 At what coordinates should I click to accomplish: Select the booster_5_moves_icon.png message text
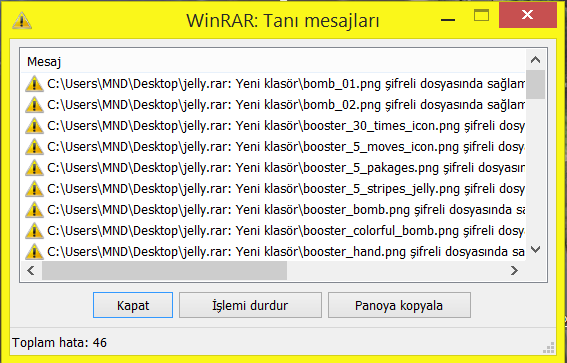pyautogui.click(x=286, y=147)
